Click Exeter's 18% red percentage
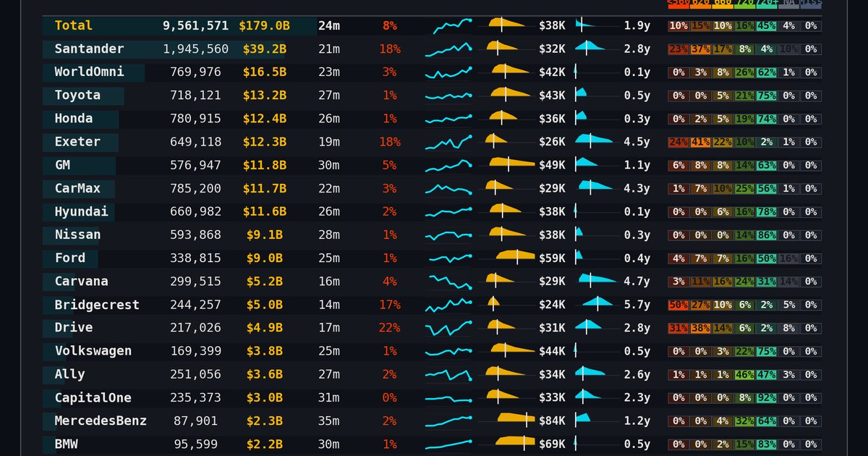This screenshot has width=868, height=456. [x=390, y=142]
